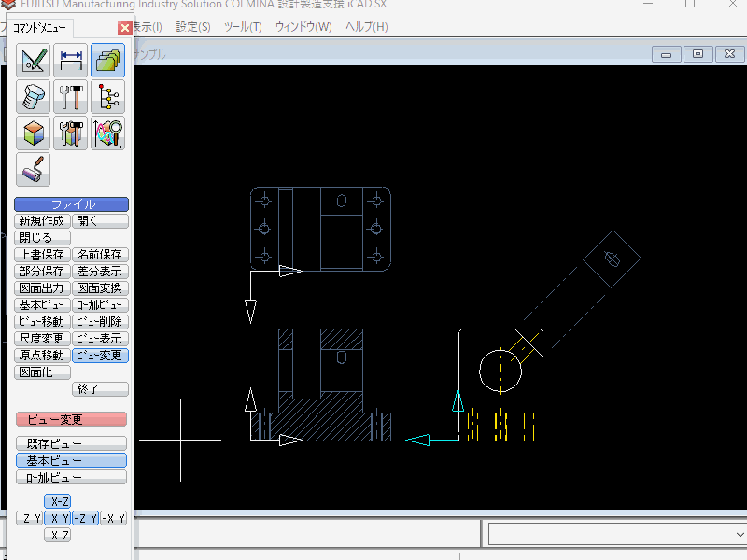This screenshot has height=560, width=747.
Task: Open the ウィンドウ(W) menu
Action: tap(303, 27)
